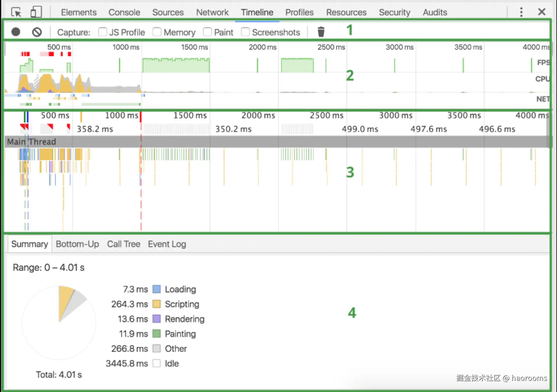Switch to the Profiles tab
Screen dimensions: 557x392
[x=299, y=12]
